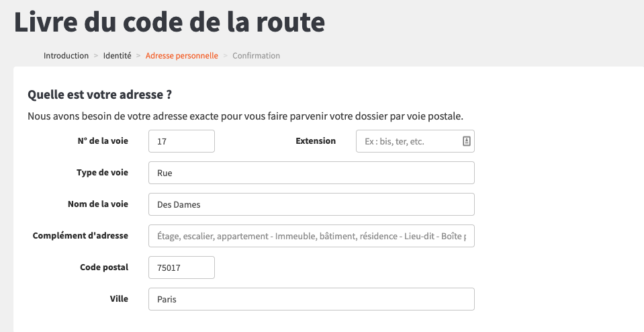Click the "Code postal" label
The height and width of the screenshot is (332, 644).
(104, 267)
